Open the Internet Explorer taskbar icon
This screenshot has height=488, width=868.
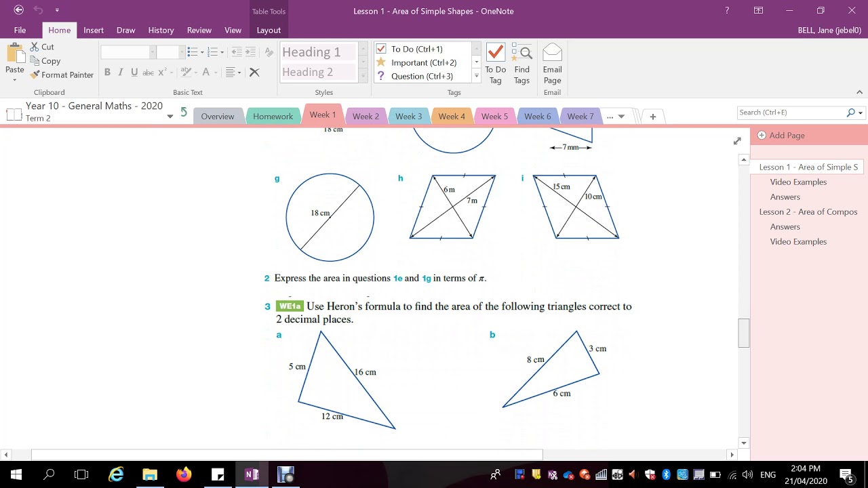click(x=116, y=474)
